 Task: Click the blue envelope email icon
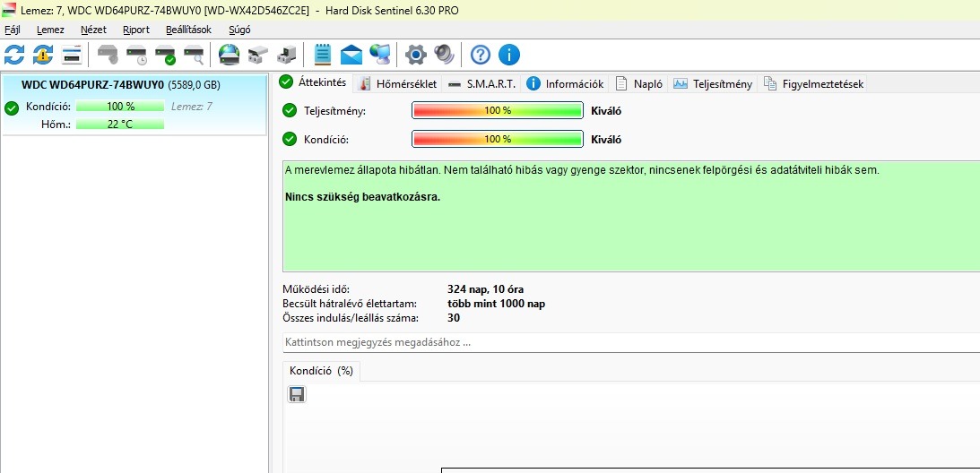(x=351, y=55)
